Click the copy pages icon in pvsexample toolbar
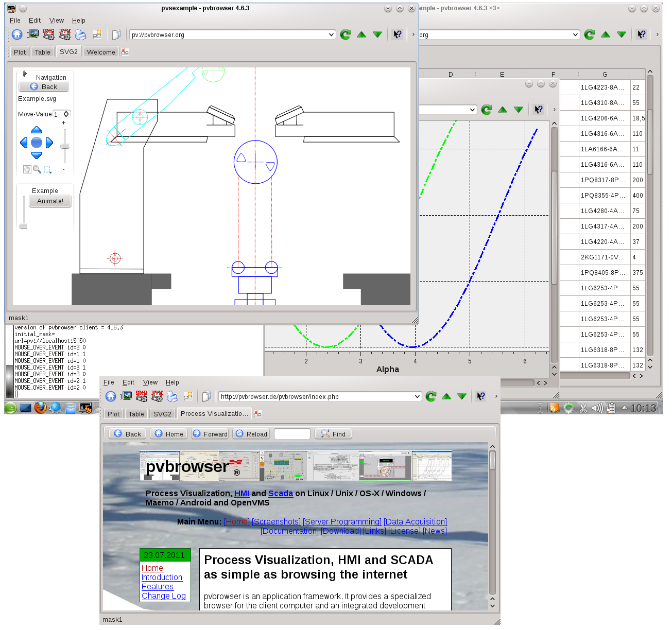This screenshot has height=630, width=672. (116, 34)
